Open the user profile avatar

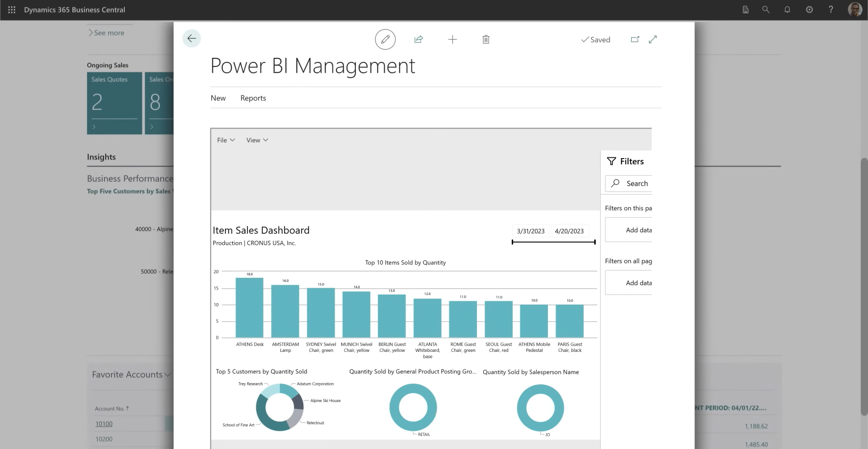[x=855, y=9]
